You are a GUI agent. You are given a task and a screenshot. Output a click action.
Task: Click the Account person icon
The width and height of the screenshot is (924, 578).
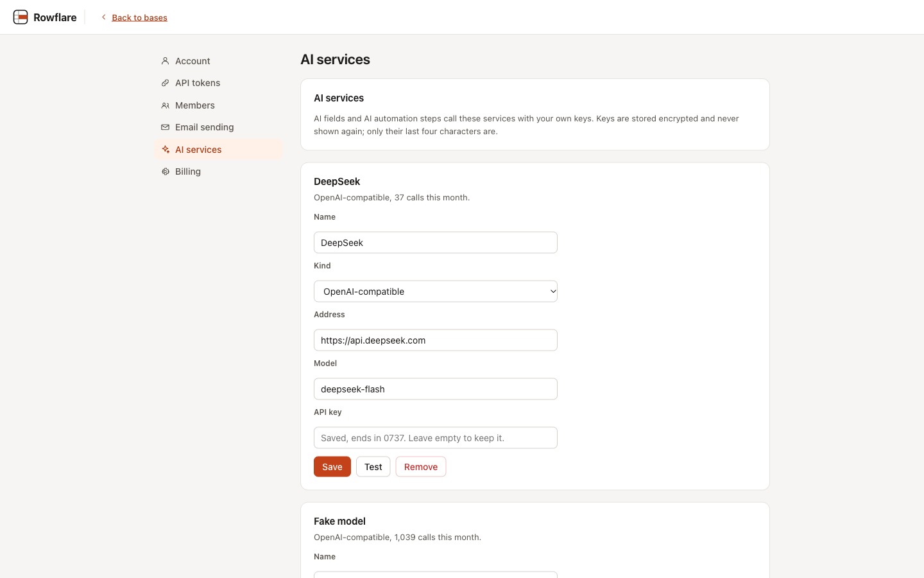165,61
